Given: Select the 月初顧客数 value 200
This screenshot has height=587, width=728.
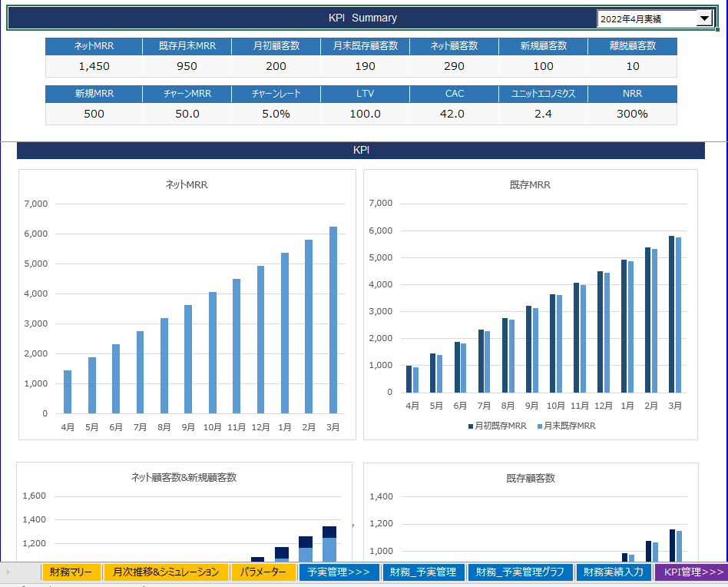Looking at the screenshot, I should 276,66.
